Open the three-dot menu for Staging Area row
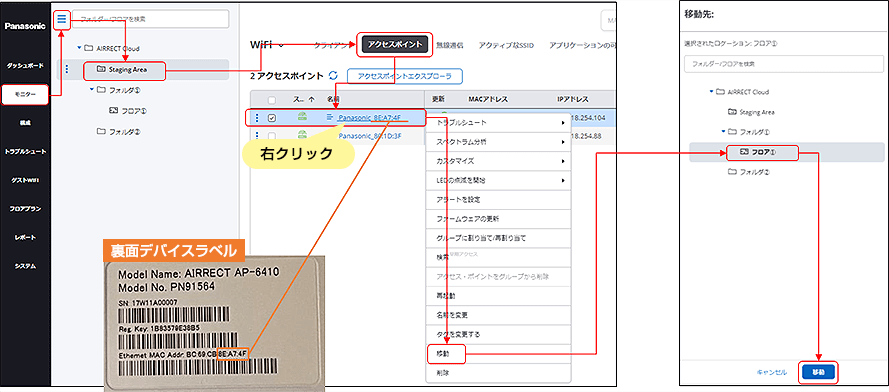889x392 pixels. click(67, 70)
